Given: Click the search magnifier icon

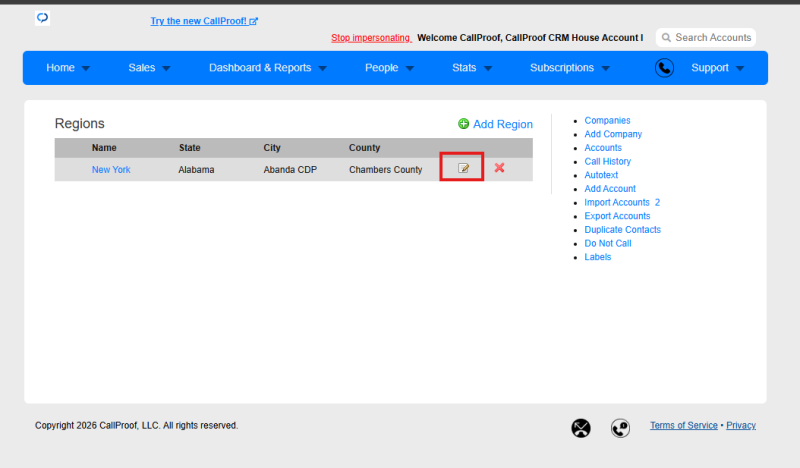Looking at the screenshot, I should click(x=666, y=37).
